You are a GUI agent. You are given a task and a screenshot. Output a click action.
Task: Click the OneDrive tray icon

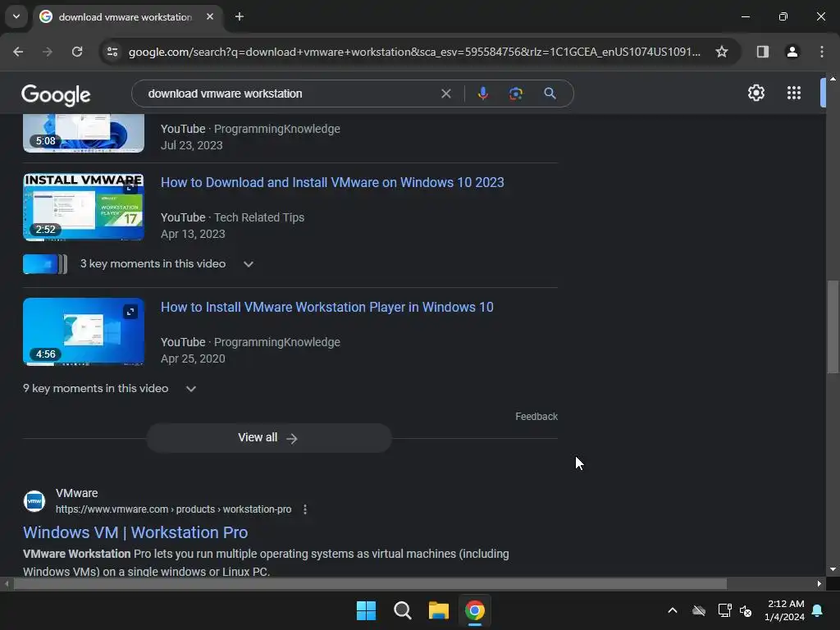[x=699, y=610]
